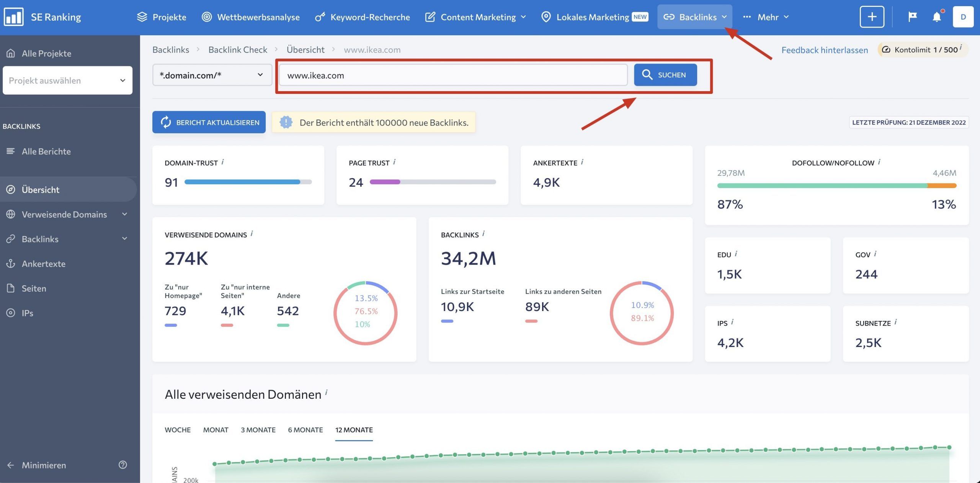Click IPS info icon
The width and height of the screenshot is (980, 483).
tap(732, 322)
